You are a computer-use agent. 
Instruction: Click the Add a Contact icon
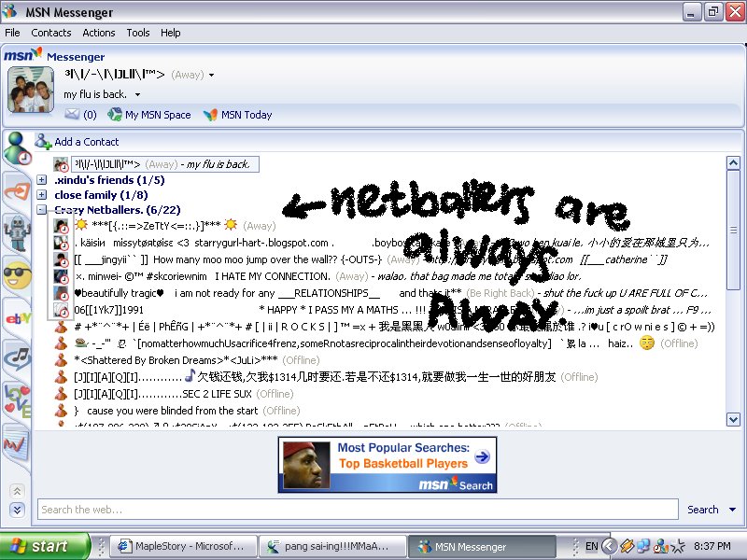(x=43, y=142)
